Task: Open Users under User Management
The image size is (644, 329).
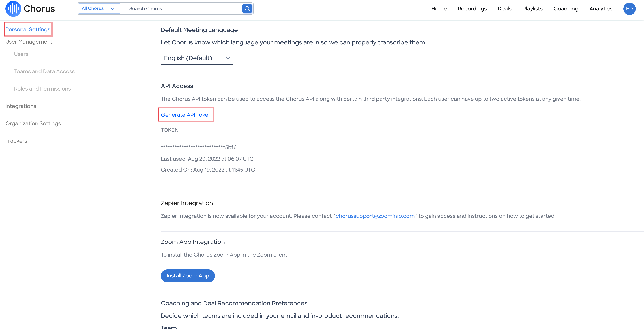Action: click(x=21, y=54)
